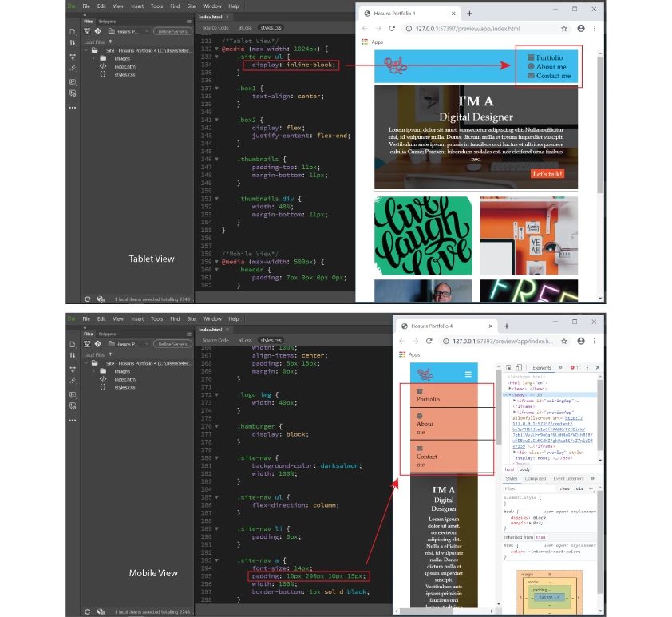
Task: Collapse .site-nav a fold arrow at line 193
Action: pyautogui.click(x=216, y=560)
